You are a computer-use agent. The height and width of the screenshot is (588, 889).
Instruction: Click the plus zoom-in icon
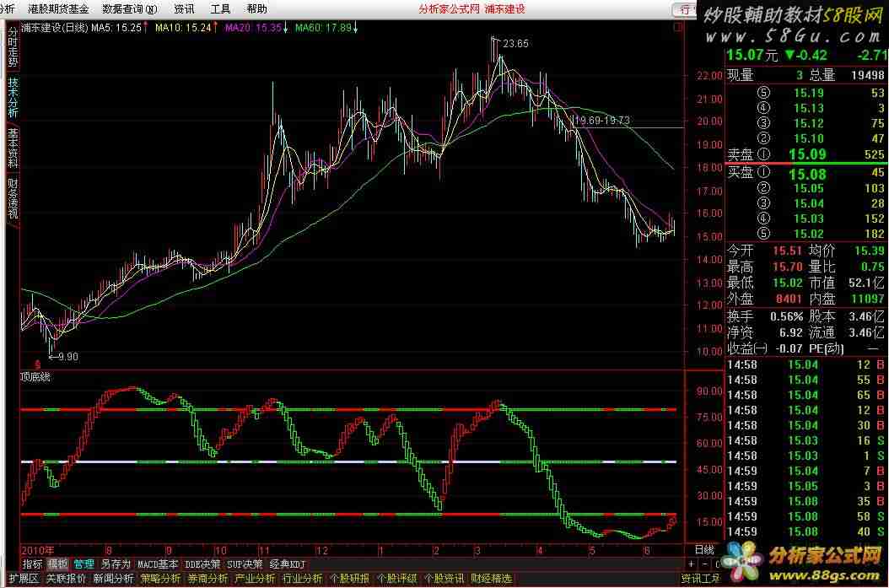pos(691,564)
